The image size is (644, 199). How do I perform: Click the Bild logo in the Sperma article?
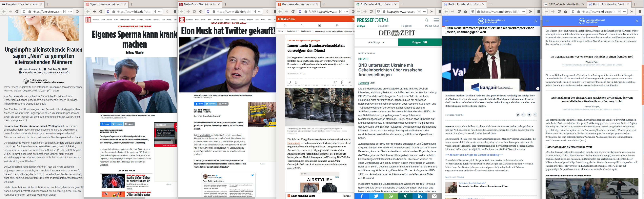click(88, 19)
